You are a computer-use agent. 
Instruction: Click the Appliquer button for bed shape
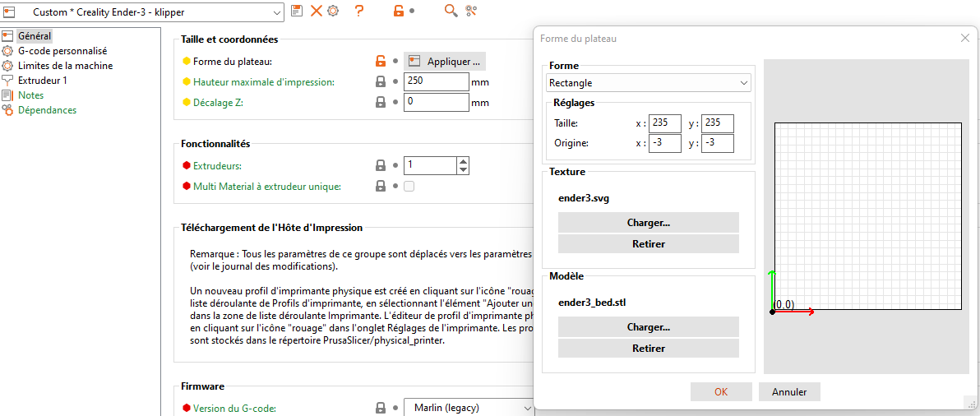[445, 61]
